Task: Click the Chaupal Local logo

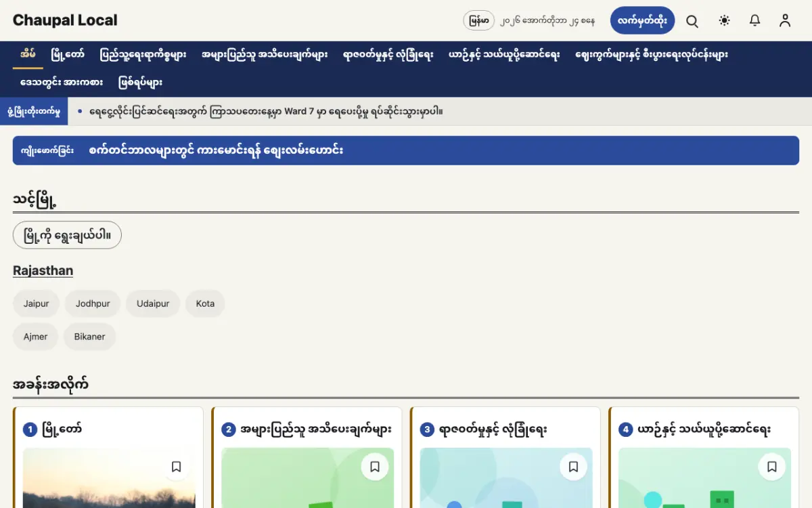Action: (x=65, y=20)
